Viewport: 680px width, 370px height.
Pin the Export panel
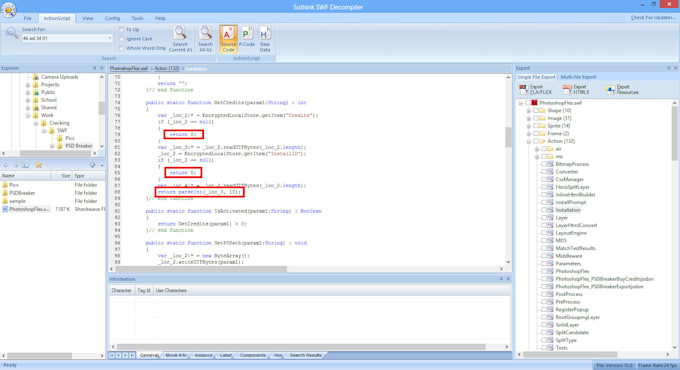coord(668,68)
